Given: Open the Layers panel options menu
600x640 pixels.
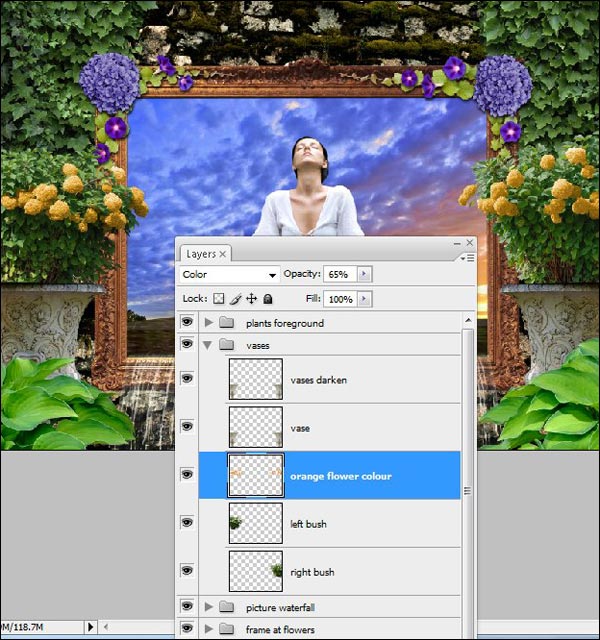Looking at the screenshot, I should point(467,258).
